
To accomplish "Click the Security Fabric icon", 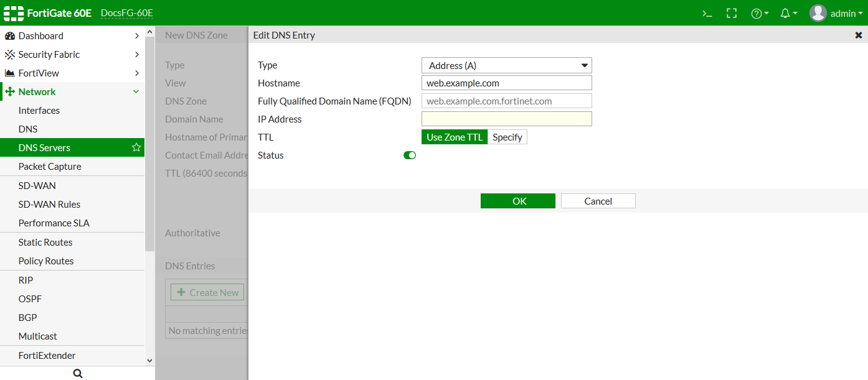I will point(9,55).
